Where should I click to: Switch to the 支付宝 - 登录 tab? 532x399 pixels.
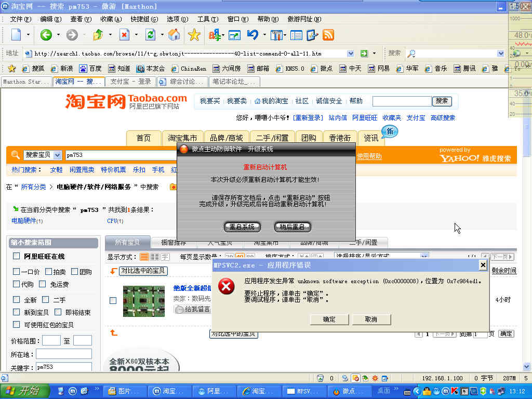[130, 82]
